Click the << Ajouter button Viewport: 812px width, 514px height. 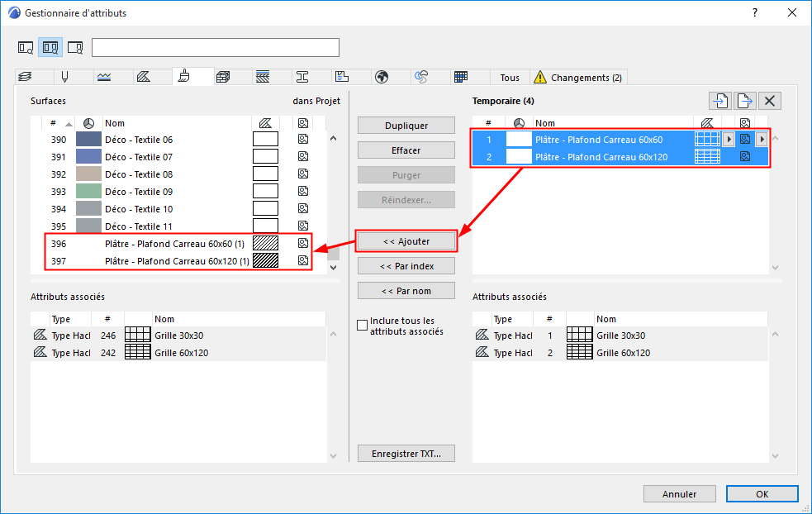[x=406, y=241]
